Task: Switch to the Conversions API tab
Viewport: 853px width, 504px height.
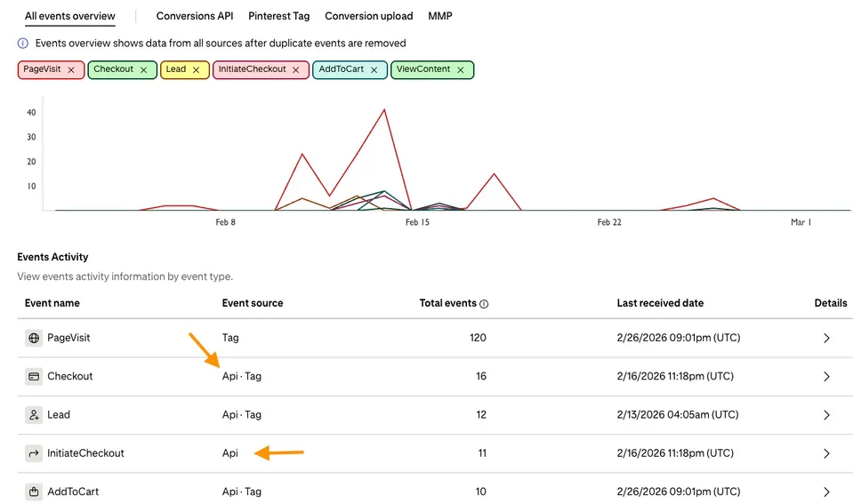Action: pyautogui.click(x=195, y=16)
